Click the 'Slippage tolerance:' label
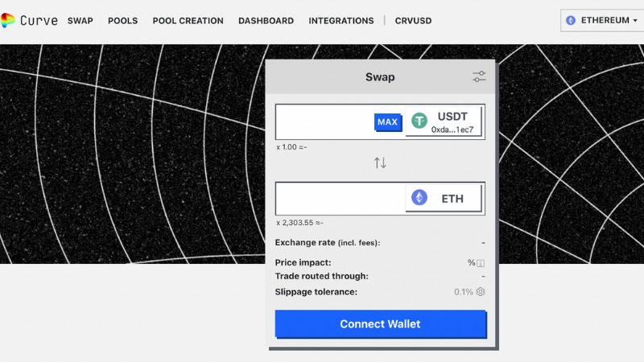The height and width of the screenshot is (362, 644). coord(316,292)
